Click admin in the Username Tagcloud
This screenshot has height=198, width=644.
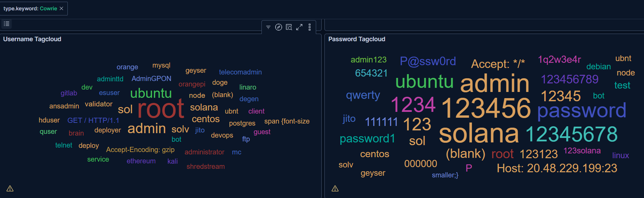[x=147, y=129]
